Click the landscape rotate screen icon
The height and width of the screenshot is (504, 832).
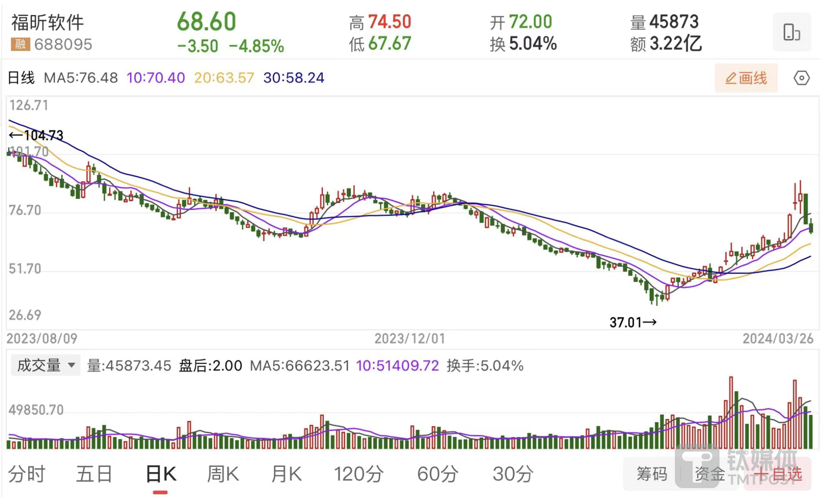[x=791, y=32]
